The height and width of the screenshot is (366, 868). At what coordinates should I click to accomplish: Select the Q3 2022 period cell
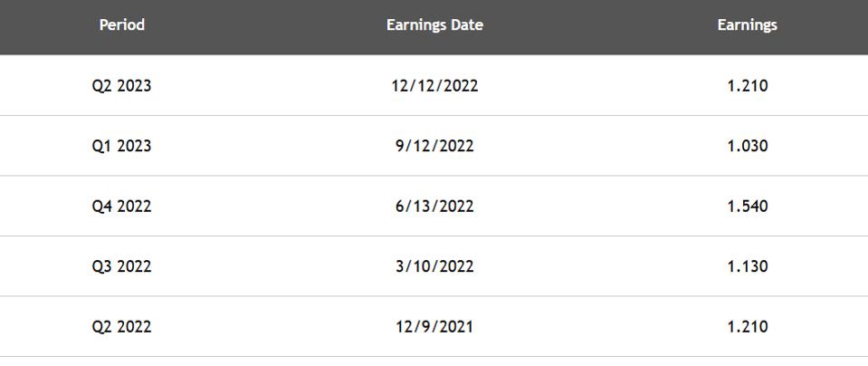point(122,266)
